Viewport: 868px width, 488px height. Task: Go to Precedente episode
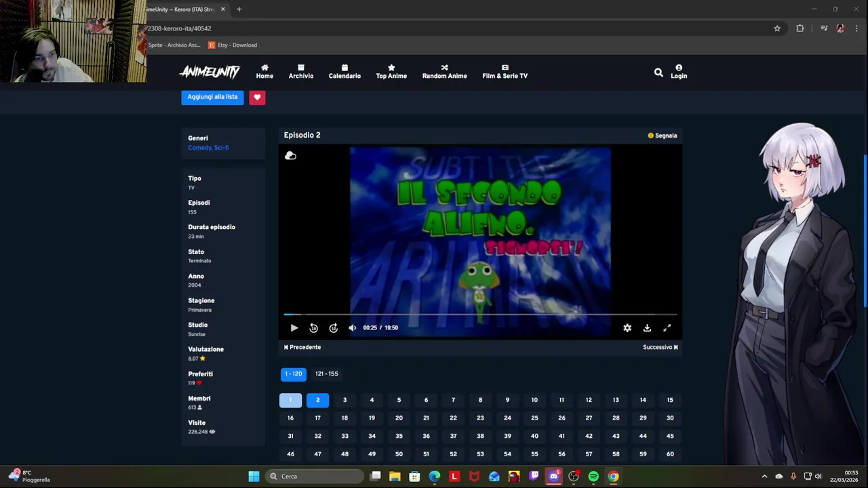(302, 347)
